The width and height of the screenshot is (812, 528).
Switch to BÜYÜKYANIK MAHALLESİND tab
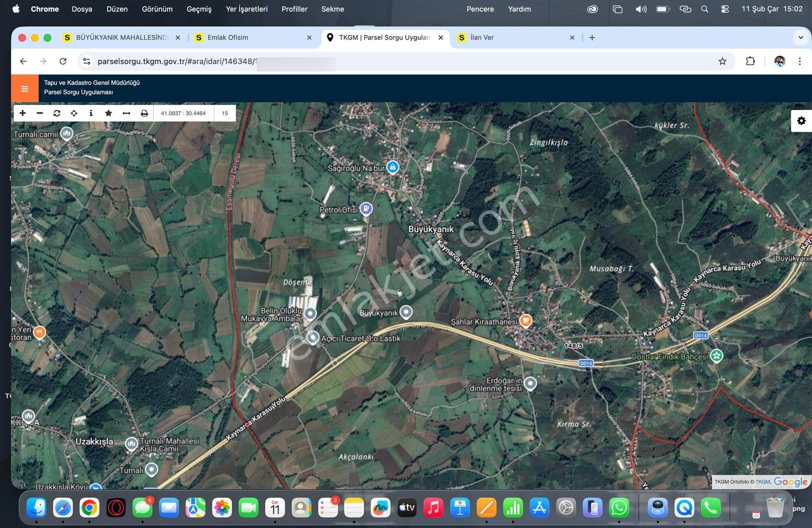(121, 38)
